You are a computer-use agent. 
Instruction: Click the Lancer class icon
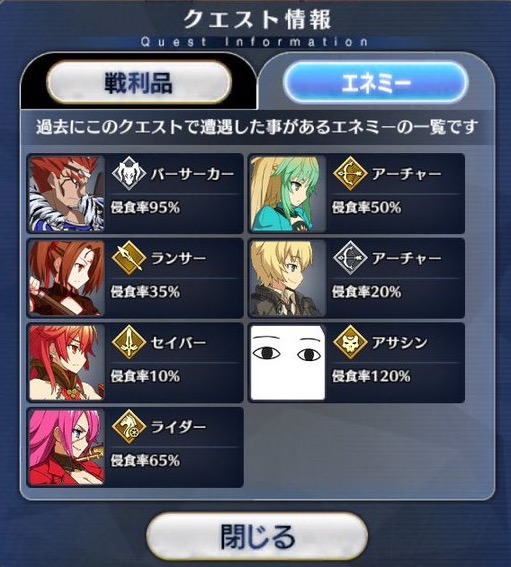coord(128,258)
